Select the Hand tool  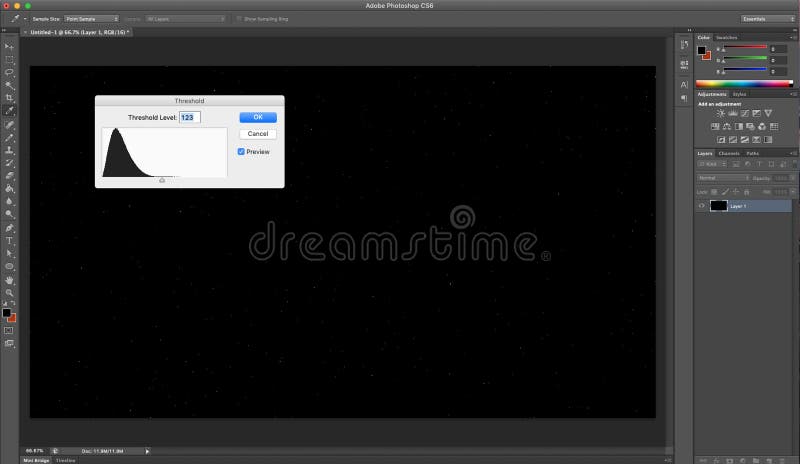point(9,280)
